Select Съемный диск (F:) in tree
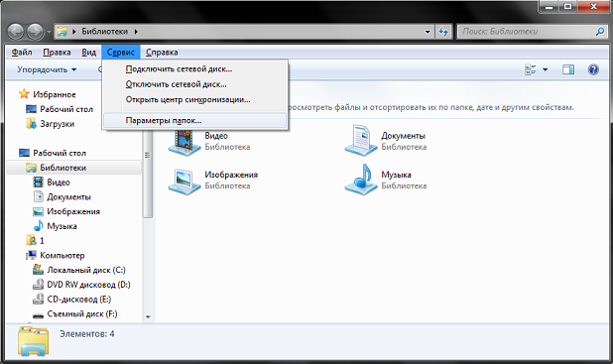The image size is (613, 364). tap(82, 313)
